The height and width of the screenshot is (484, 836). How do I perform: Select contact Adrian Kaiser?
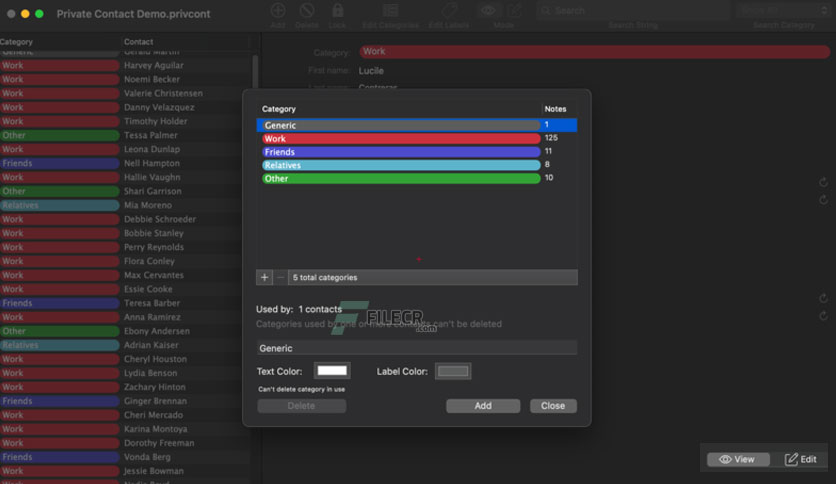(151, 345)
